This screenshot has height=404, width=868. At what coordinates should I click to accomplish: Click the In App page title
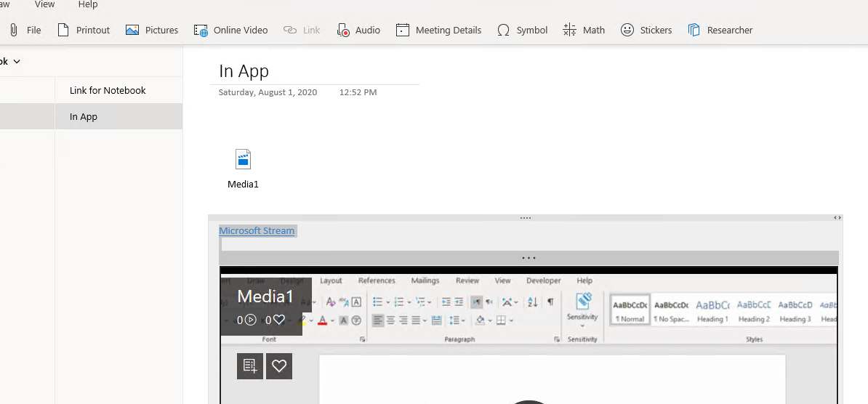244,70
